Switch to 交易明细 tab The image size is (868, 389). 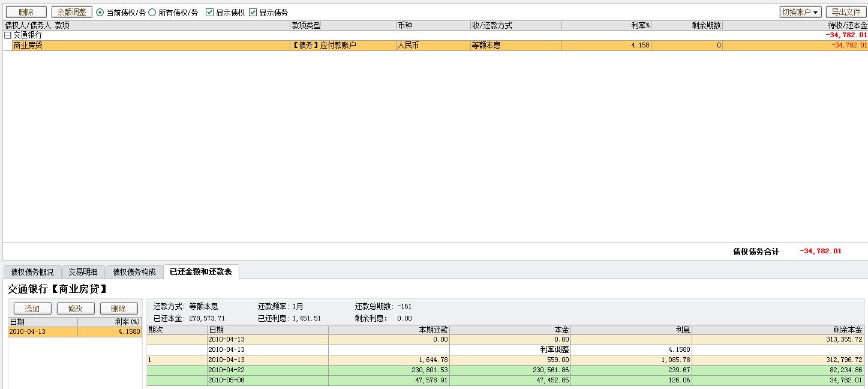[83, 273]
